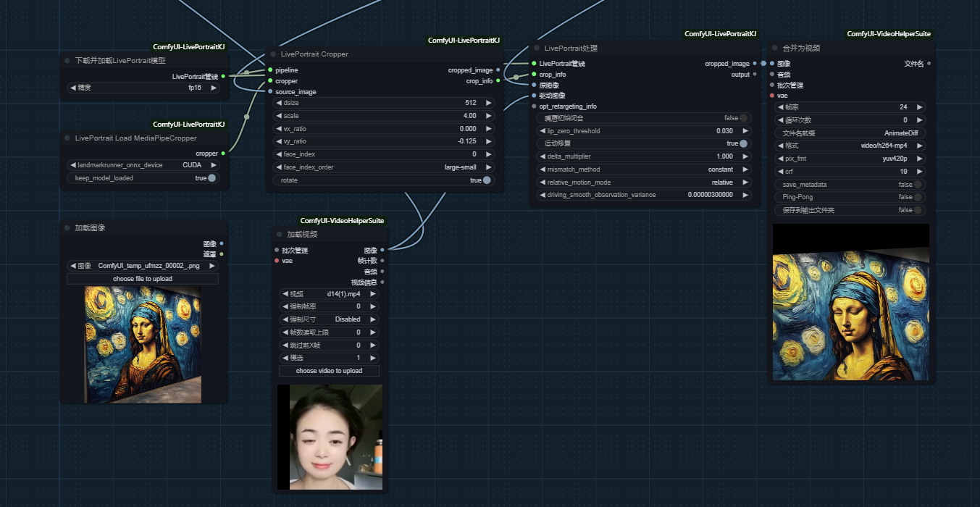Open the face_index_order large-small selector
Screen dimensions: 980x507
[384, 167]
